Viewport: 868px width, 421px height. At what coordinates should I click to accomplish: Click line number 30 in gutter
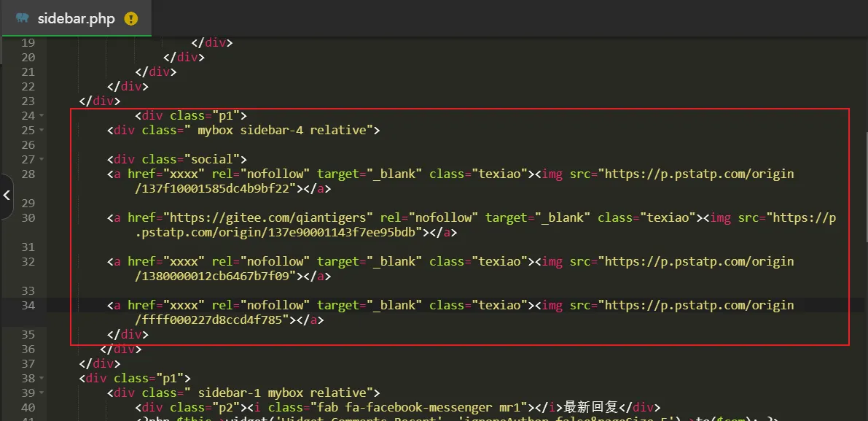coord(28,217)
